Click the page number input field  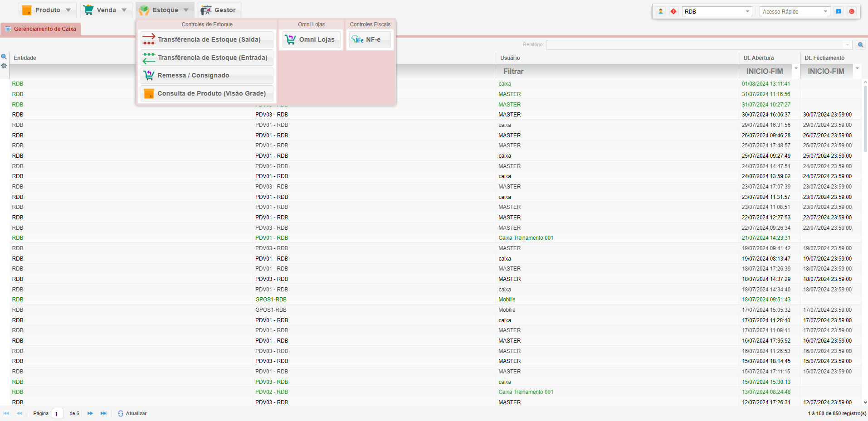point(58,414)
